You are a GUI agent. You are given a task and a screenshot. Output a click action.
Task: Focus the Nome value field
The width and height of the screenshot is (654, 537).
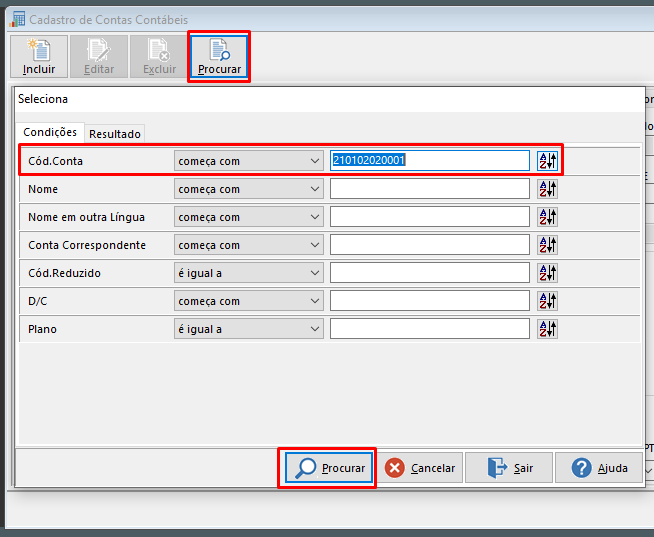[430, 189]
